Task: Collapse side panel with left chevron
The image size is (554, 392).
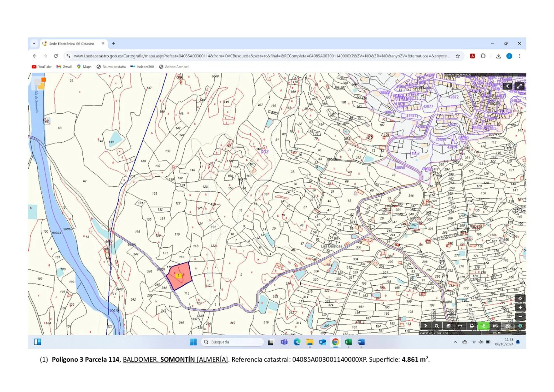Action: 507,86
